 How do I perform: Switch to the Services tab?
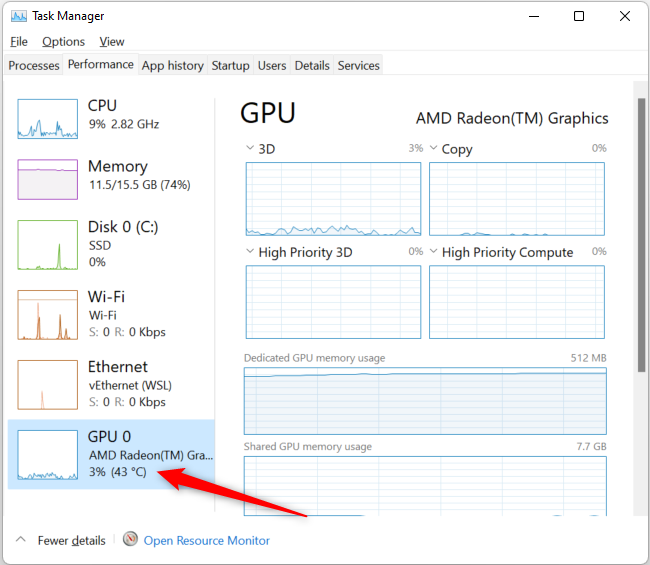pos(359,65)
